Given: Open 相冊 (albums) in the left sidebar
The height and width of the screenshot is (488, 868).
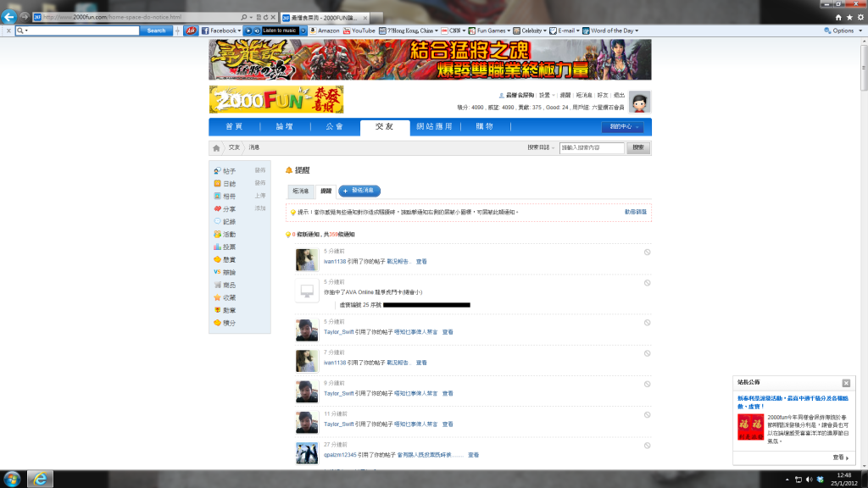Looking at the screenshot, I should [229, 196].
